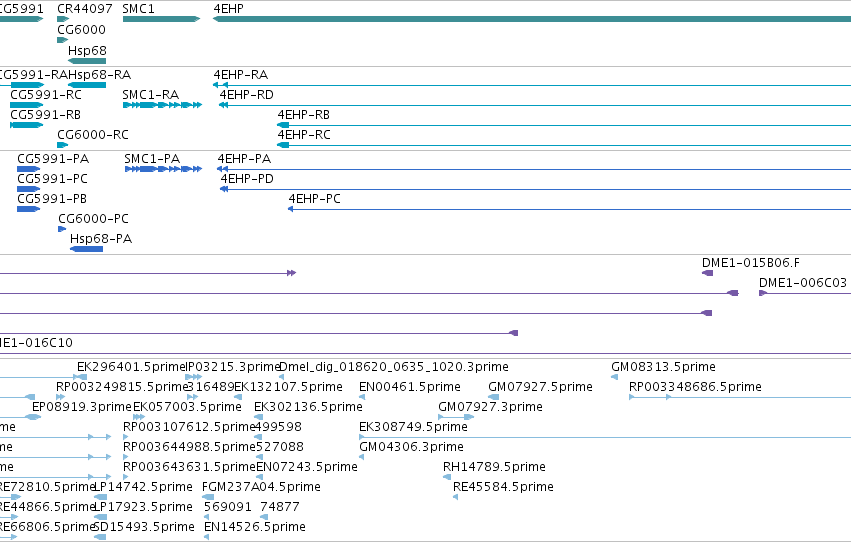Select the CG5991-PB protein label
Screen dimensions: 851x542
pos(52,199)
